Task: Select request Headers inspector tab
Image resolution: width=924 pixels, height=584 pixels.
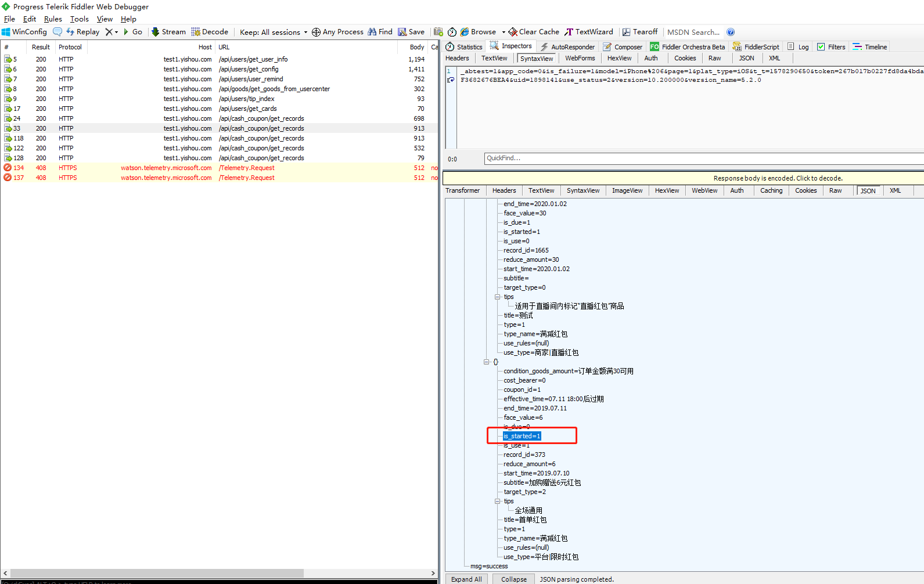Action: [x=457, y=58]
